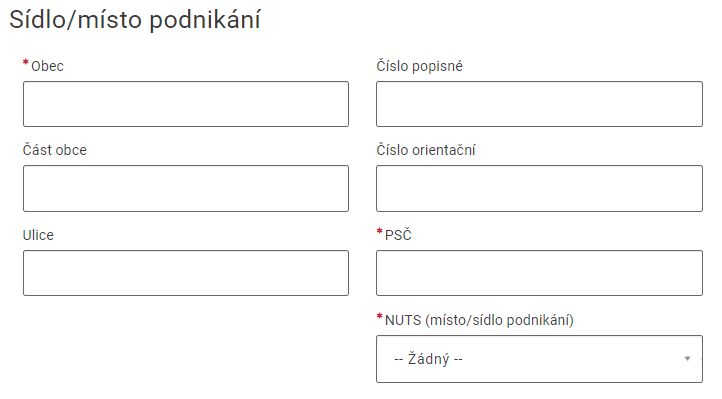Click the Sídlo/místo podnikání heading
Viewport: 722px width, 399px height.
click(x=135, y=20)
